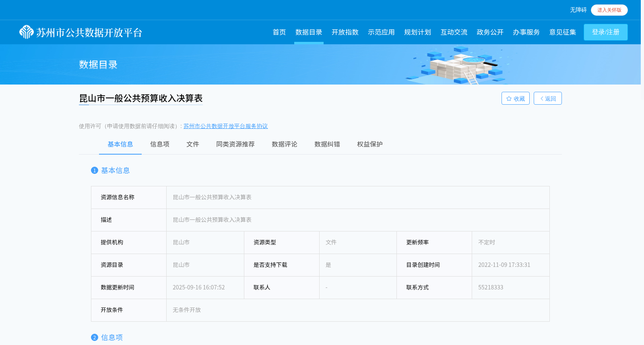Click the 目录创建时间 label cell
Screen dimensions: 644x345
(x=434, y=265)
